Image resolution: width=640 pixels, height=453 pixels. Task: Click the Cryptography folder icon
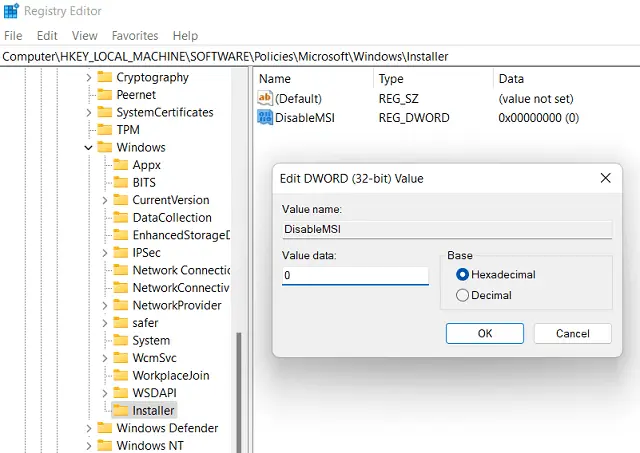(x=104, y=77)
